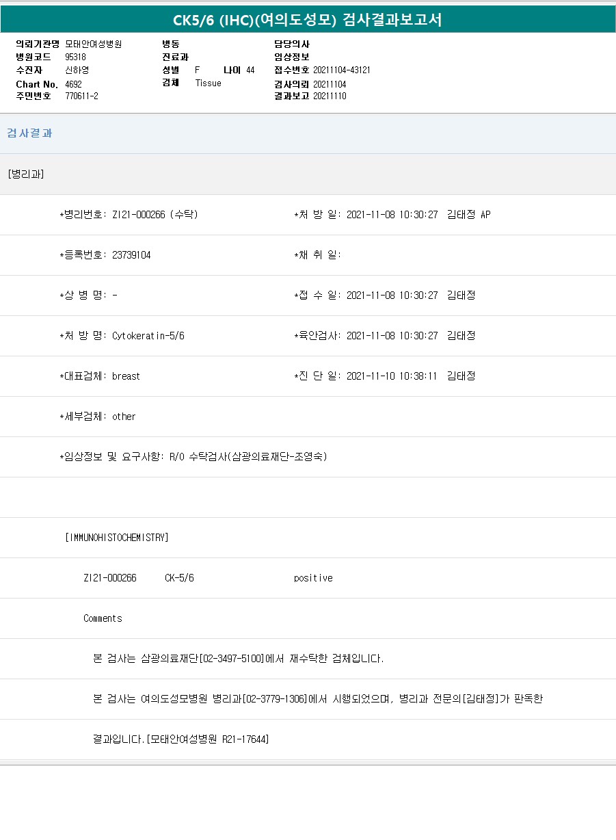The width and height of the screenshot is (616, 840).
Task: Click the '임상정보' header label
Action: pos(292,57)
